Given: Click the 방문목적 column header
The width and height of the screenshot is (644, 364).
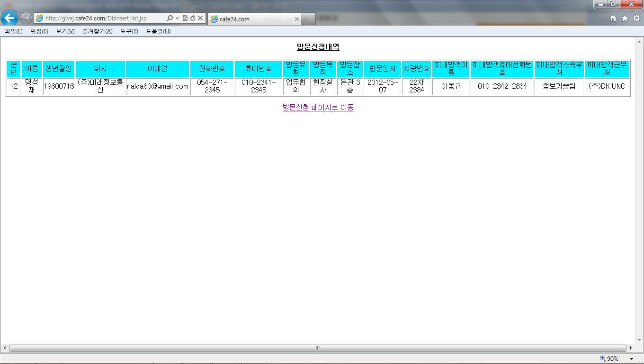Looking at the screenshot, I should [323, 69].
